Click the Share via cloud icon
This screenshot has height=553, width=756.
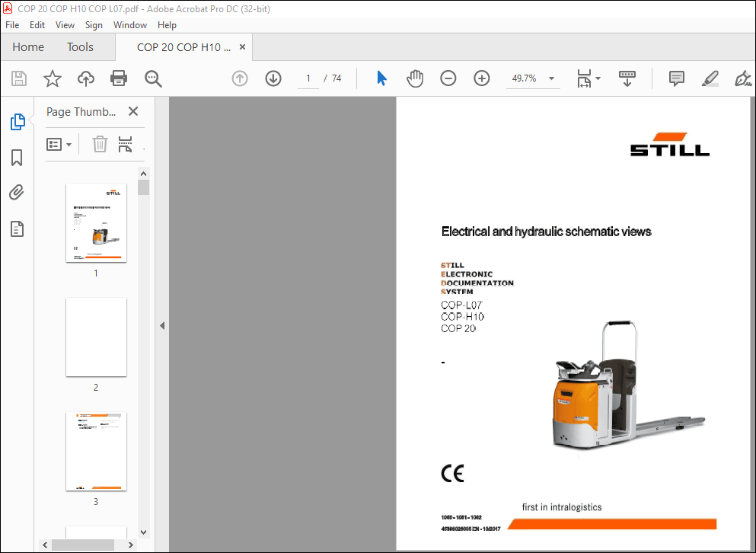pyautogui.click(x=85, y=78)
